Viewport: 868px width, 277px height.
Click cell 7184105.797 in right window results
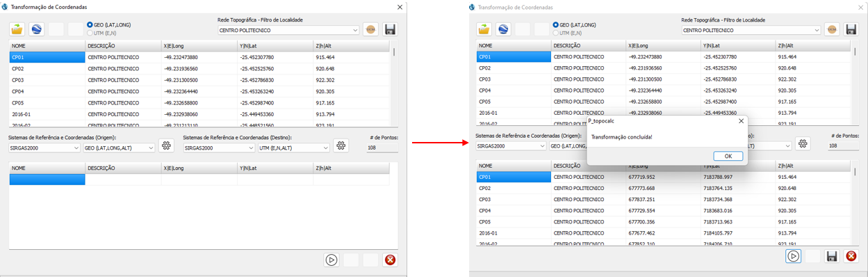[x=738, y=232]
